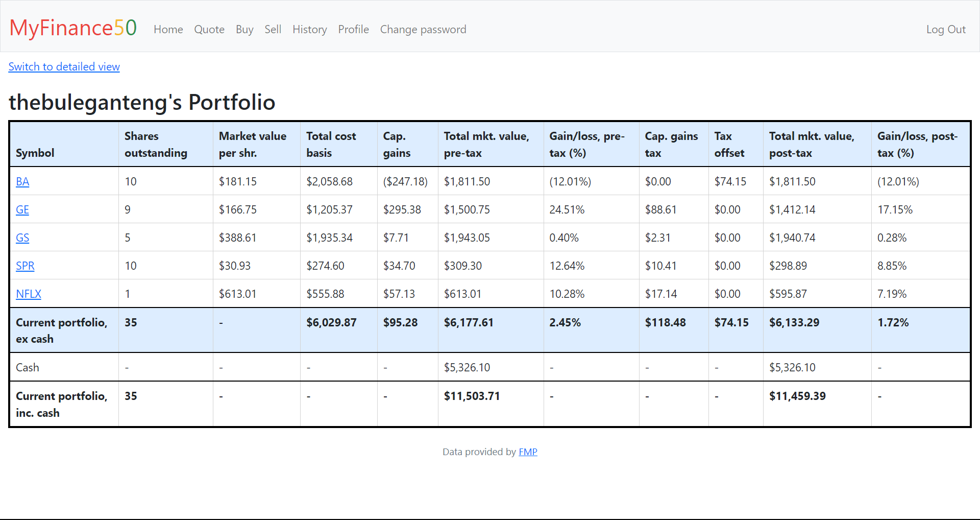Open the Sell page
Screen dimensions: 980x520
pyautogui.click(x=273, y=30)
